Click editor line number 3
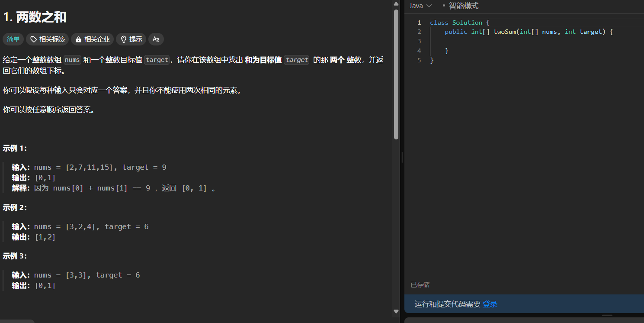This screenshot has height=323, width=644. click(419, 41)
